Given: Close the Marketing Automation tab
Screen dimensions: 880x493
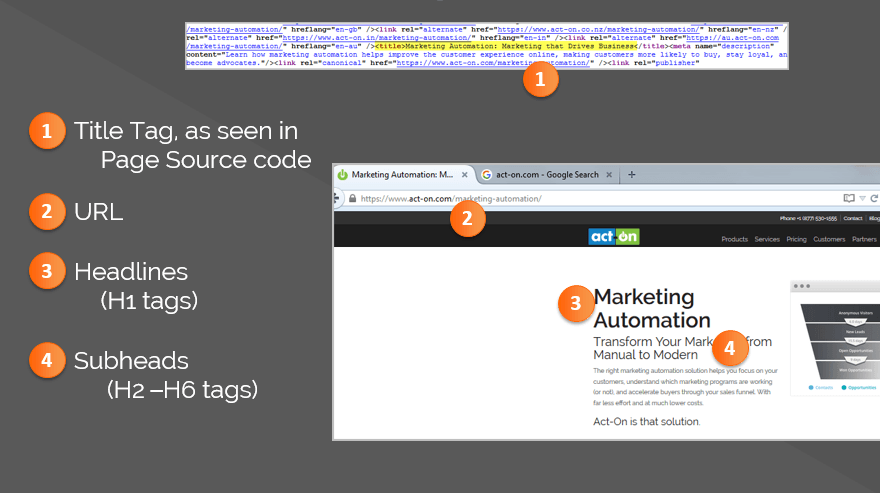Looking at the screenshot, I should tap(464, 175).
